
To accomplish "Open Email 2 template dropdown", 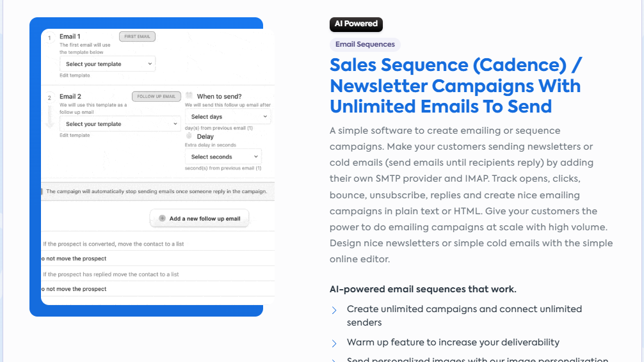I will [x=120, y=124].
